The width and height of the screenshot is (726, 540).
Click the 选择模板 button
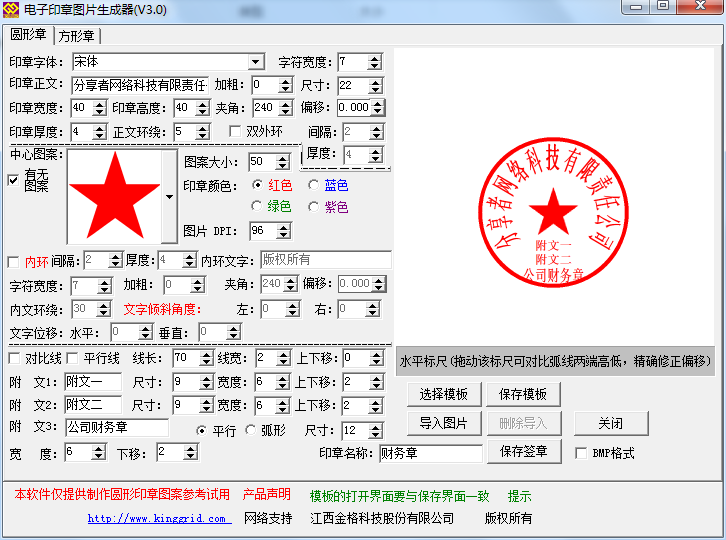(443, 394)
